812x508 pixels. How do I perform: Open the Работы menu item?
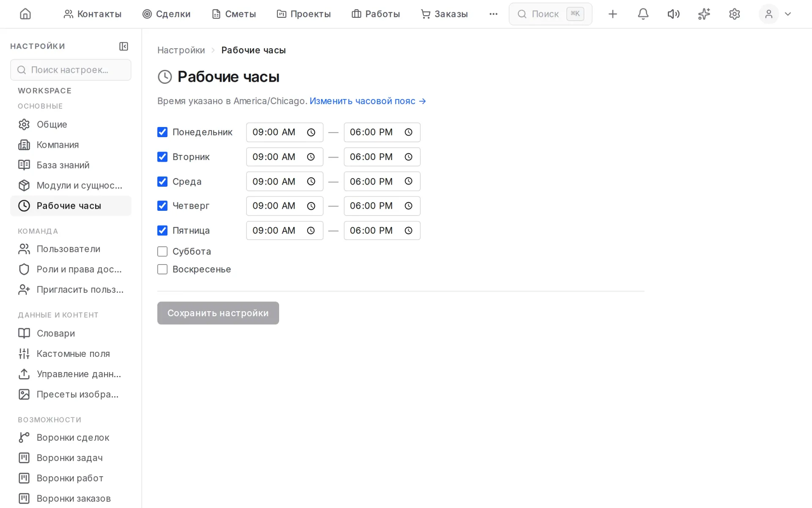click(x=376, y=14)
